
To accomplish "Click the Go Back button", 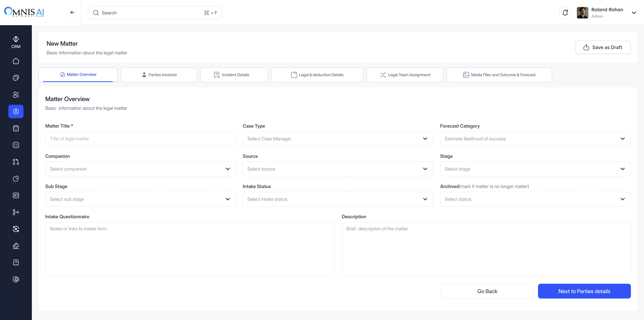I will [487, 291].
